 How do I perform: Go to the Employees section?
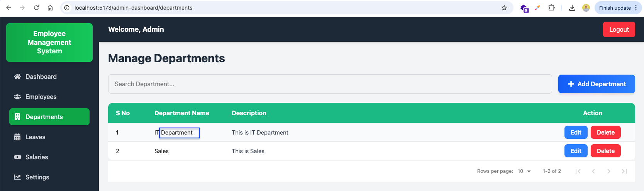click(41, 97)
